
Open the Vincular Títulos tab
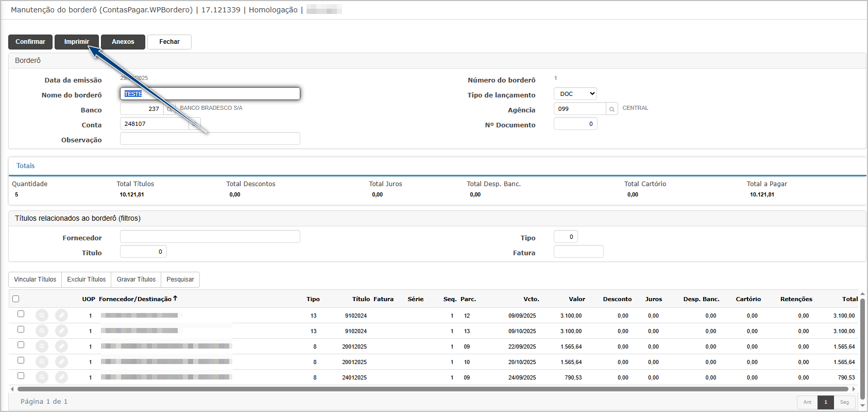pos(35,279)
